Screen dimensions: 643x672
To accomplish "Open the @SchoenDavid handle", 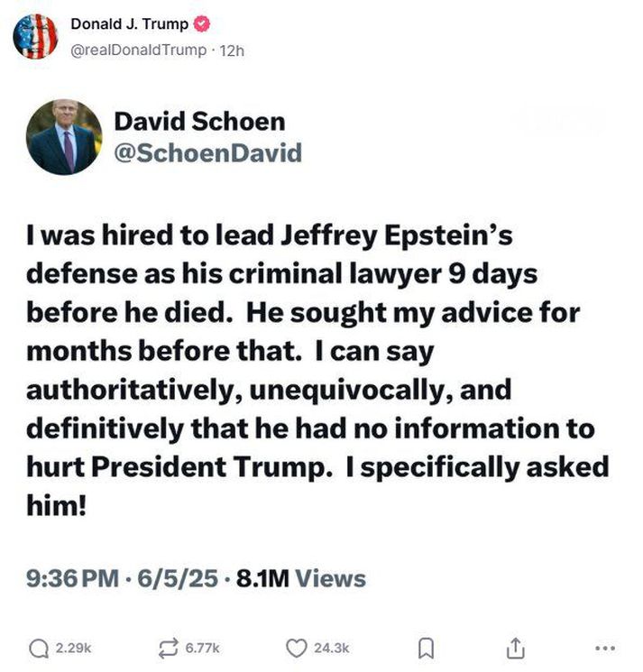I will click(207, 153).
